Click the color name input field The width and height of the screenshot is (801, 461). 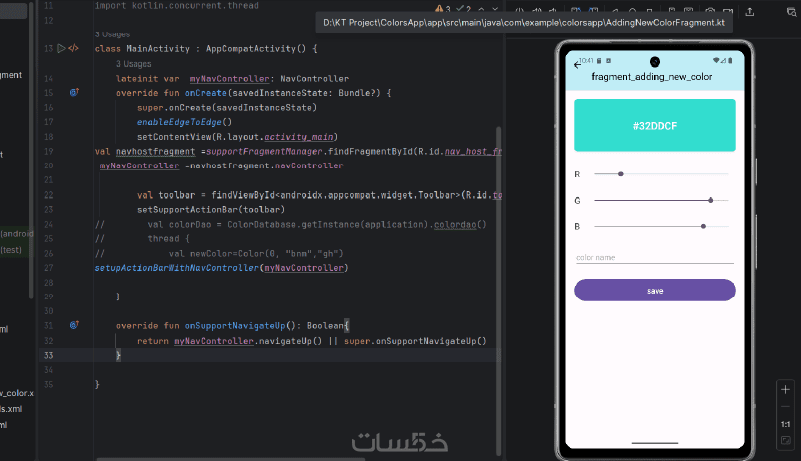coord(655,258)
